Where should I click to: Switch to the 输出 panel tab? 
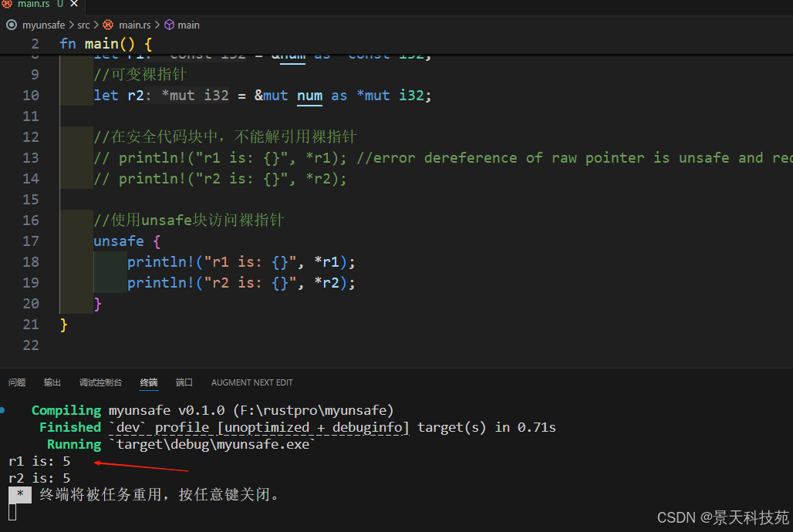click(x=52, y=382)
